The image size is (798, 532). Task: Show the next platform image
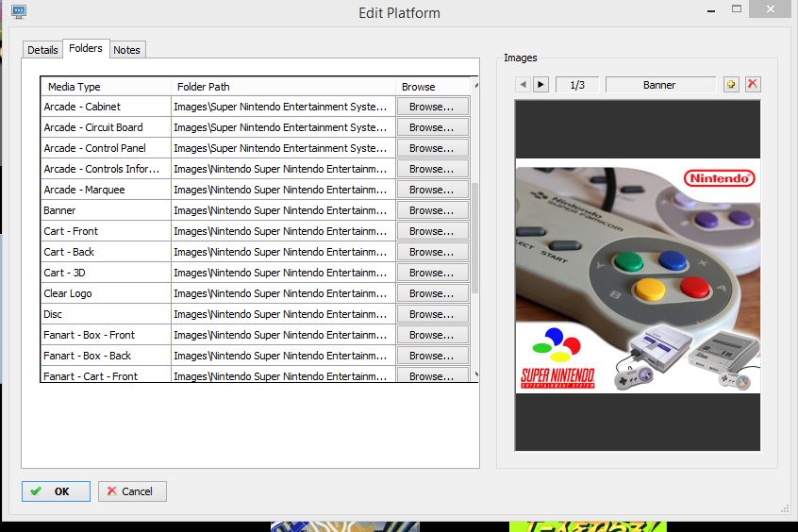tap(540, 85)
